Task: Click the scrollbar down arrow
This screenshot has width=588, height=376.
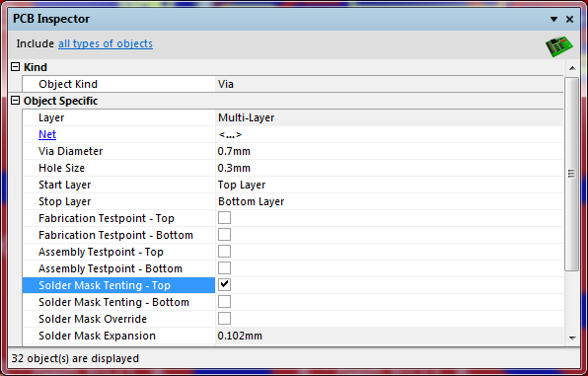Action: click(x=572, y=338)
